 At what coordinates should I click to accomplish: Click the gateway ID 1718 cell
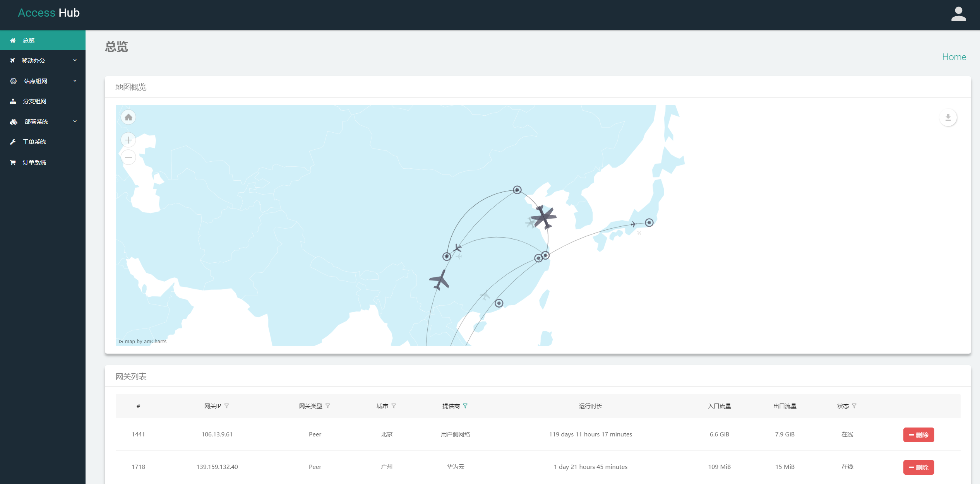coord(138,467)
